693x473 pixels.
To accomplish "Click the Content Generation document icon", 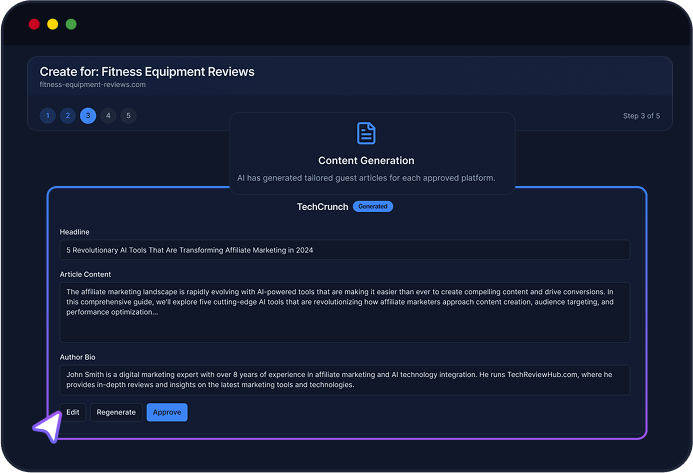I will pos(366,133).
